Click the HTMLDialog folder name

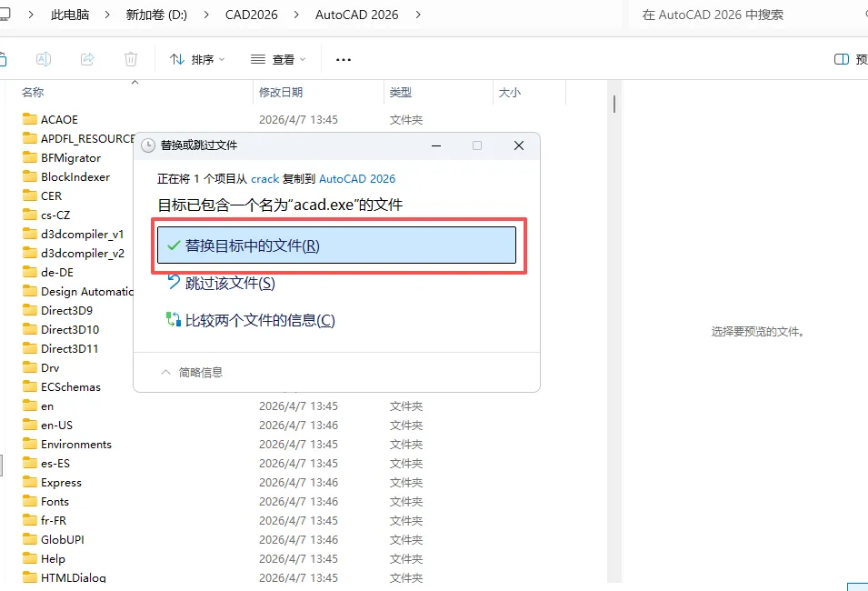[x=73, y=577]
